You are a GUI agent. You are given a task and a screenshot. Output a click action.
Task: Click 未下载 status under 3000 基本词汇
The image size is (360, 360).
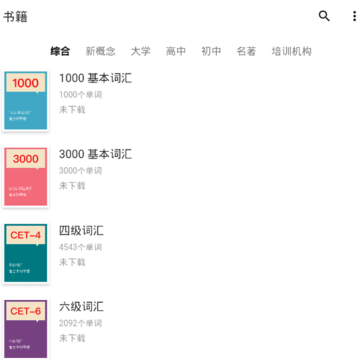(x=72, y=186)
